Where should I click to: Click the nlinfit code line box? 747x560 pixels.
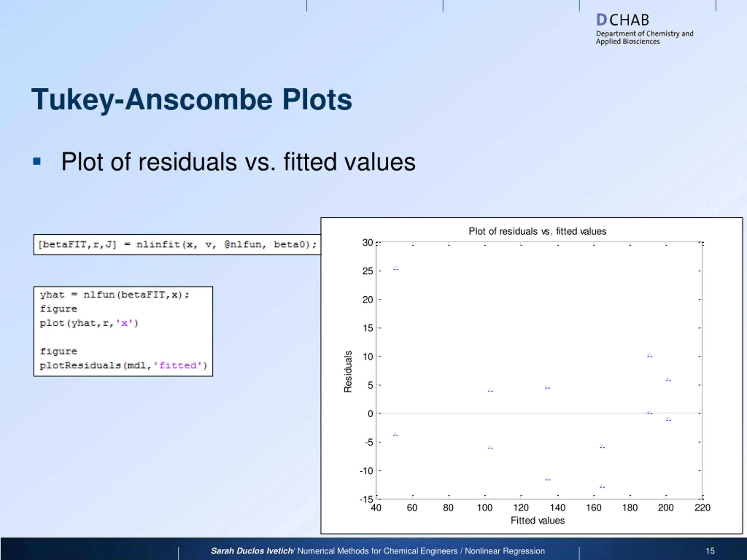pos(177,244)
